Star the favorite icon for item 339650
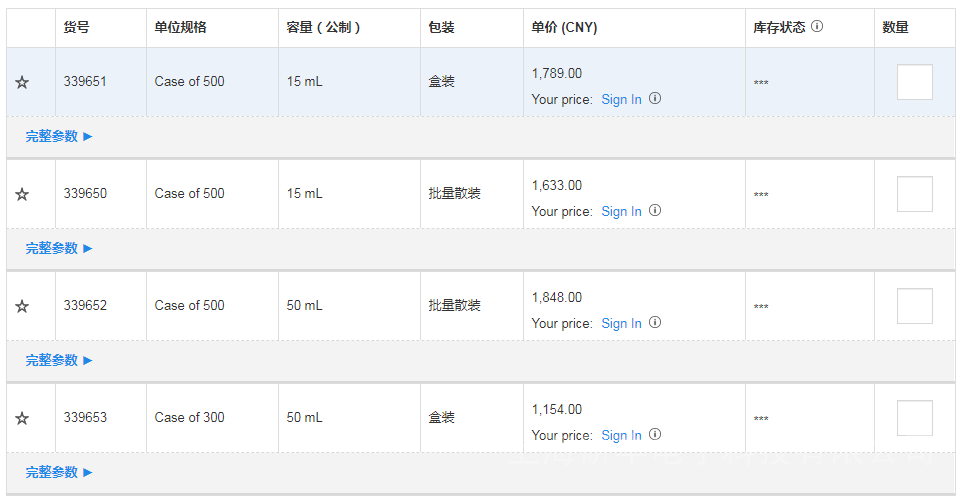The height and width of the screenshot is (500, 960). (22, 194)
